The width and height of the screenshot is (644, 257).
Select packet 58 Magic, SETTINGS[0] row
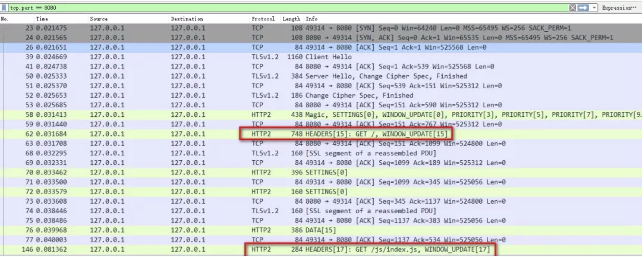pos(321,115)
